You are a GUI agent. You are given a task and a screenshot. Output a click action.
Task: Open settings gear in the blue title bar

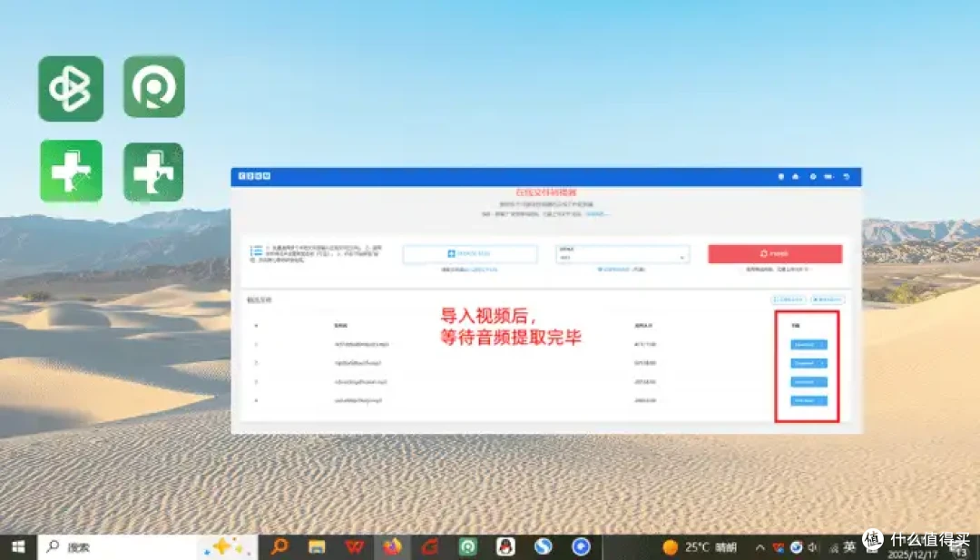pos(812,177)
